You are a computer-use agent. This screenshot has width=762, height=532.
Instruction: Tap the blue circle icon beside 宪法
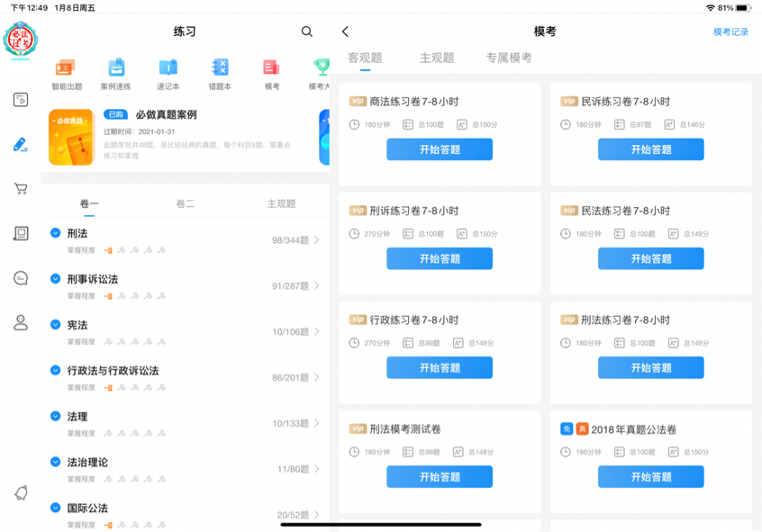pyautogui.click(x=56, y=325)
